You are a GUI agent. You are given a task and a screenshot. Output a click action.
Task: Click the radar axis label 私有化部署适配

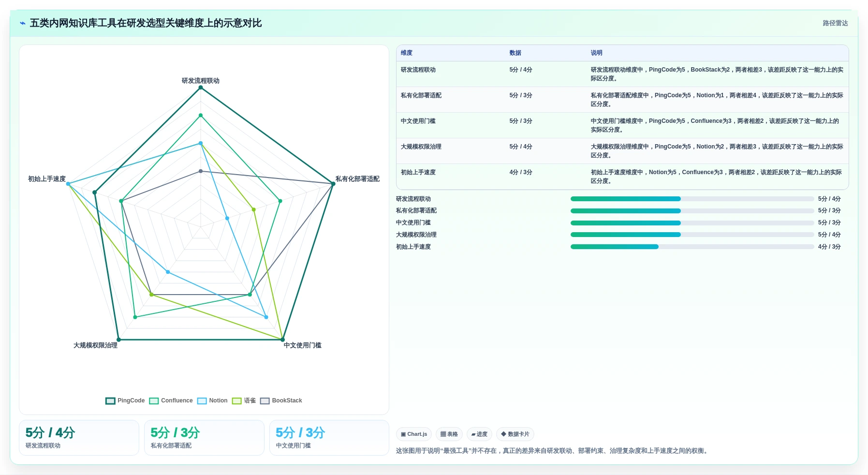point(357,179)
